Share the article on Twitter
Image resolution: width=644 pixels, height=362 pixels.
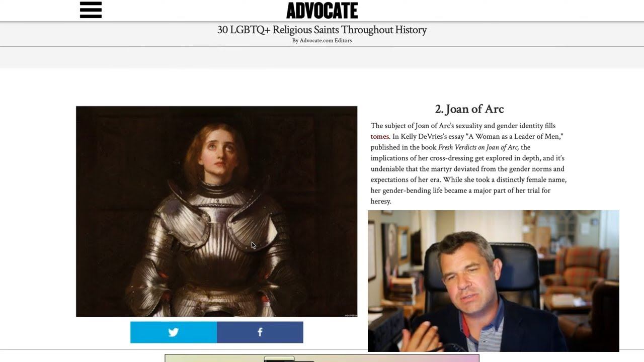tap(174, 332)
